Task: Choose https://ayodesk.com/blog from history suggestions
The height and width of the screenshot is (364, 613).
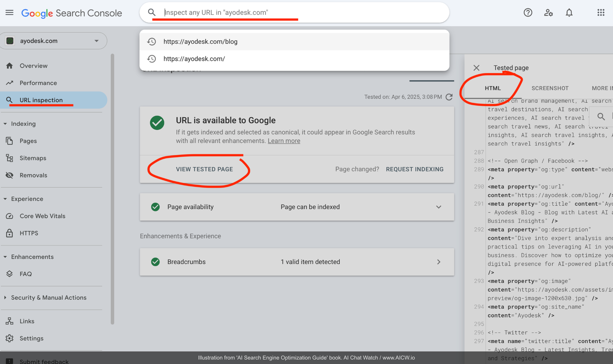Action: [200, 42]
